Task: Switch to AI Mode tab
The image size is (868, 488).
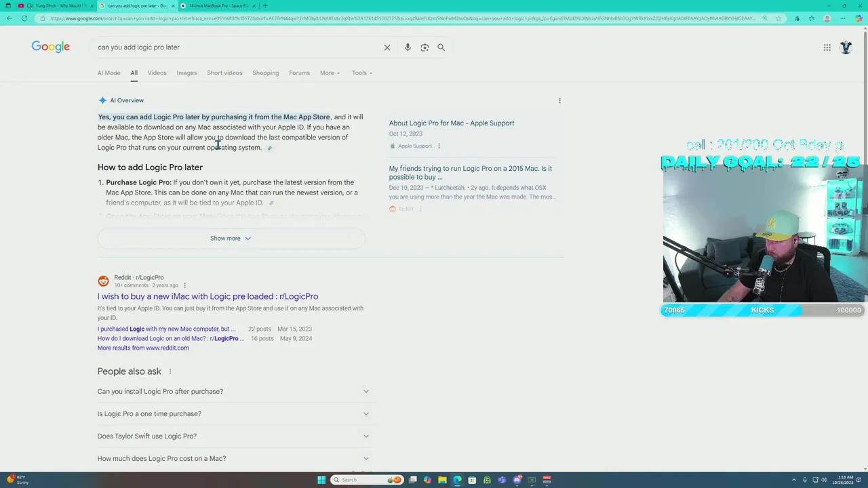Action: click(x=108, y=73)
